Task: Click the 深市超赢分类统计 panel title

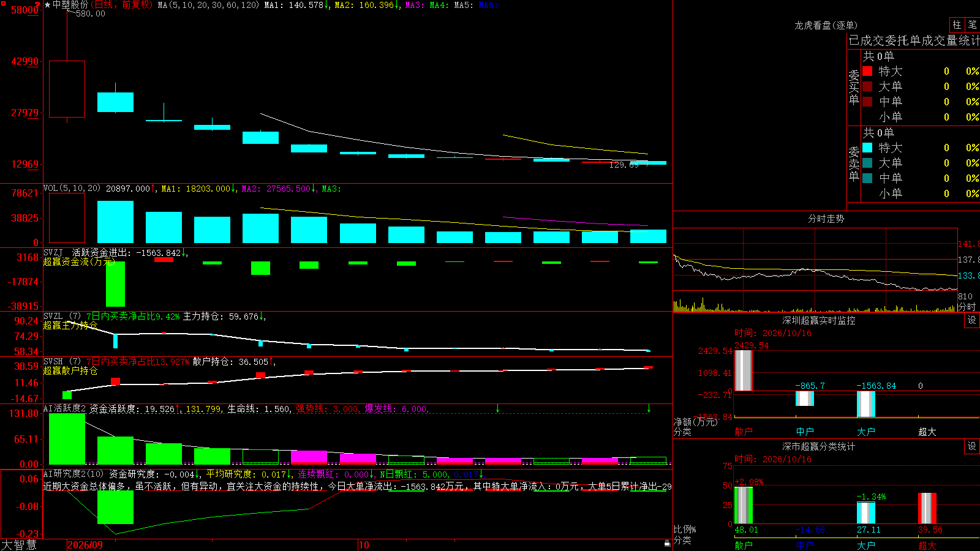Action: coord(818,446)
